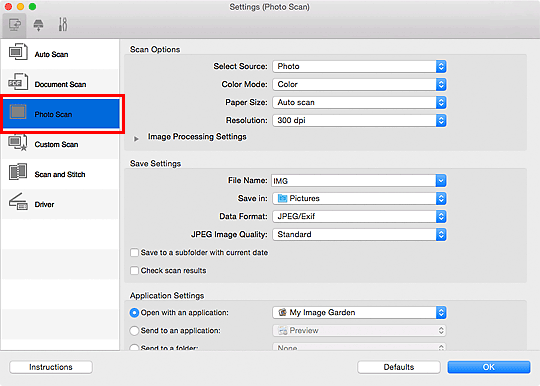Open the Save in Pictures dropdown

(x=360, y=198)
